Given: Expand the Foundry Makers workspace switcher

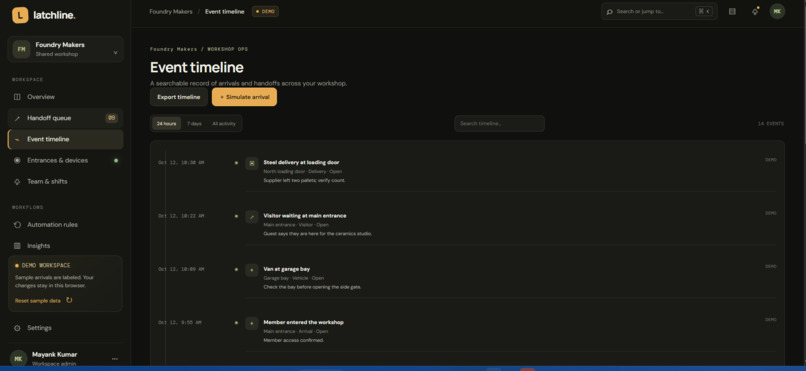Looking at the screenshot, I should 65,49.
